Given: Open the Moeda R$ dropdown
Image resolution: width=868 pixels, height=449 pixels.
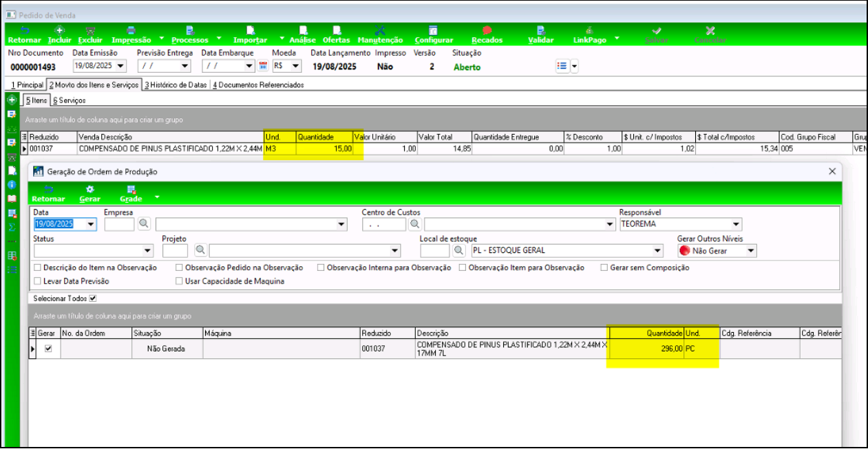Looking at the screenshot, I should pos(296,66).
